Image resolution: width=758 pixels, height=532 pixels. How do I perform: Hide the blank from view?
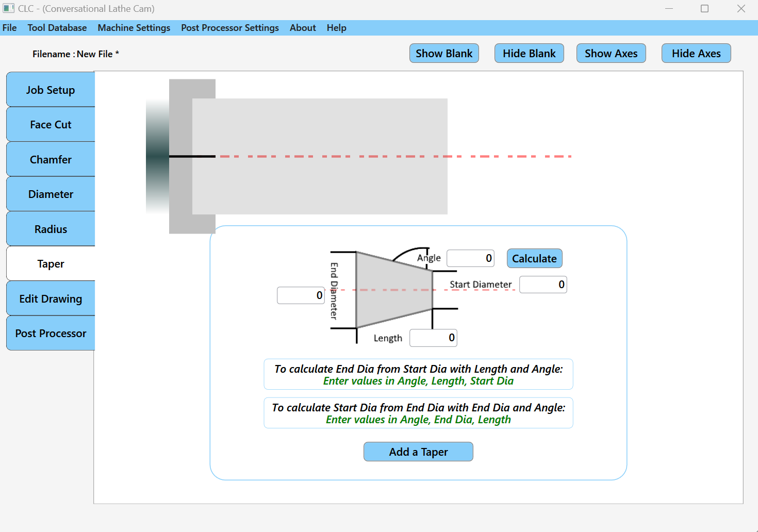coord(529,53)
